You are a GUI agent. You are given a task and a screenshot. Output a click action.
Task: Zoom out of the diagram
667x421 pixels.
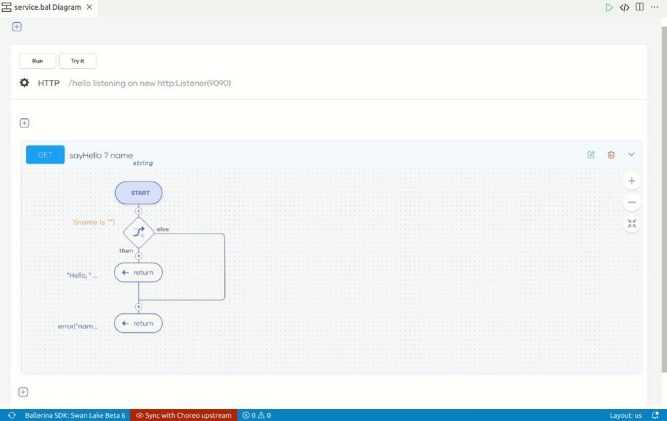pos(631,203)
